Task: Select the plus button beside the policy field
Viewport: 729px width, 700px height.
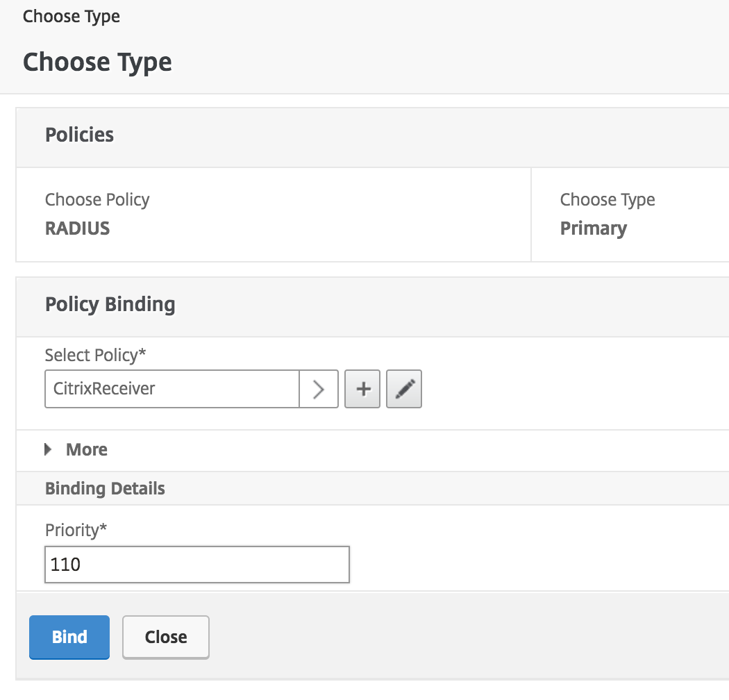Action: click(362, 389)
